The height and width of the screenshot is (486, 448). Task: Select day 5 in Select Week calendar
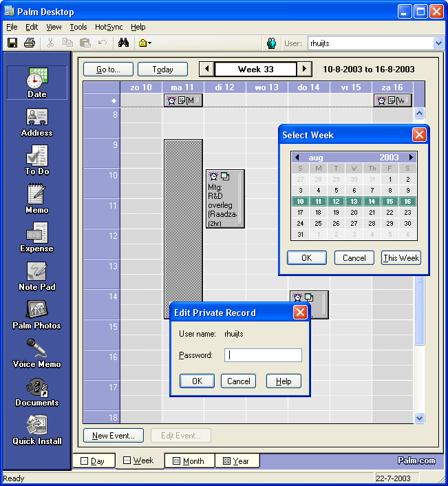(336, 190)
